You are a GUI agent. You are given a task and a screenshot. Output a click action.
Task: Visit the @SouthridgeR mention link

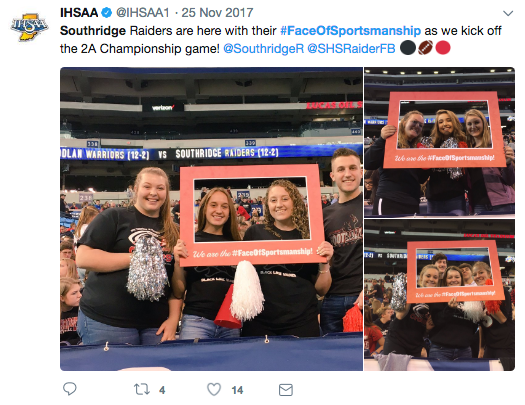click(263, 49)
